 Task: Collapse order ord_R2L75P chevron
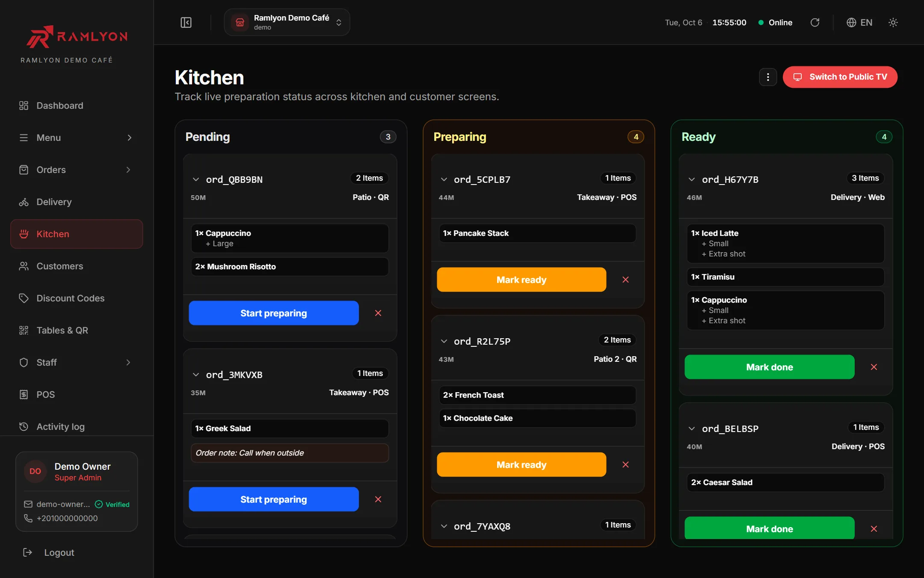[x=444, y=341]
